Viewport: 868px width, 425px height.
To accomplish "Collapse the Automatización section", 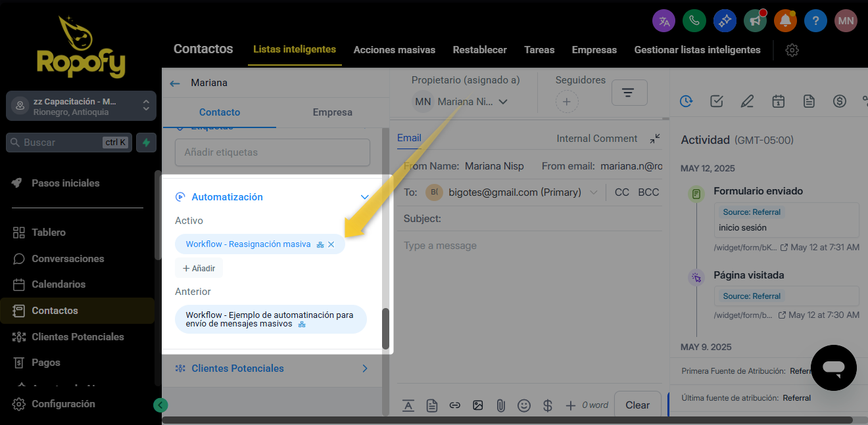I will pyautogui.click(x=364, y=197).
